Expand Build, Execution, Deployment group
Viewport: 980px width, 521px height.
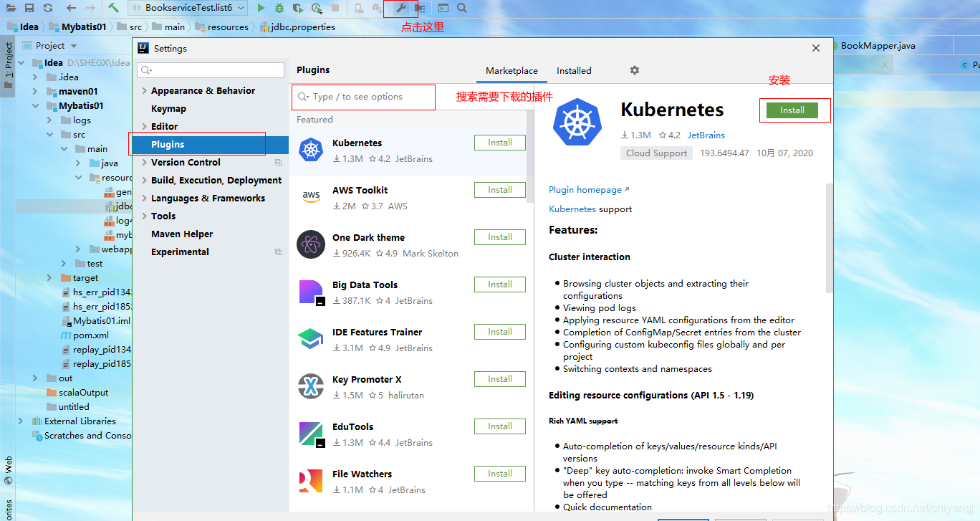(x=145, y=180)
